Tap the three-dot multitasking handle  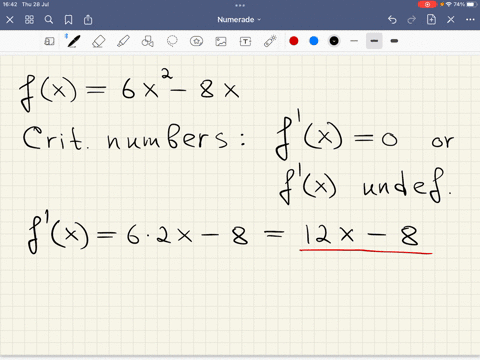pos(240,5)
